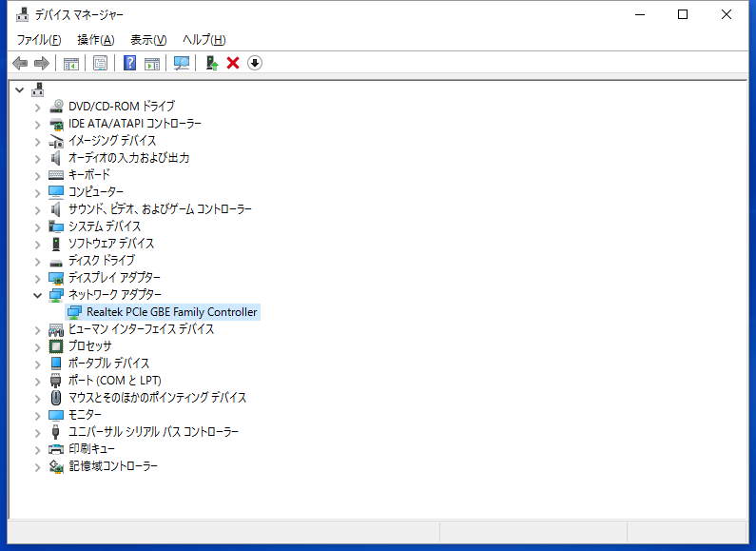The width and height of the screenshot is (756, 551).
Task: Select the IDE ATA/ATAPI コントローラー label
Action: point(134,124)
